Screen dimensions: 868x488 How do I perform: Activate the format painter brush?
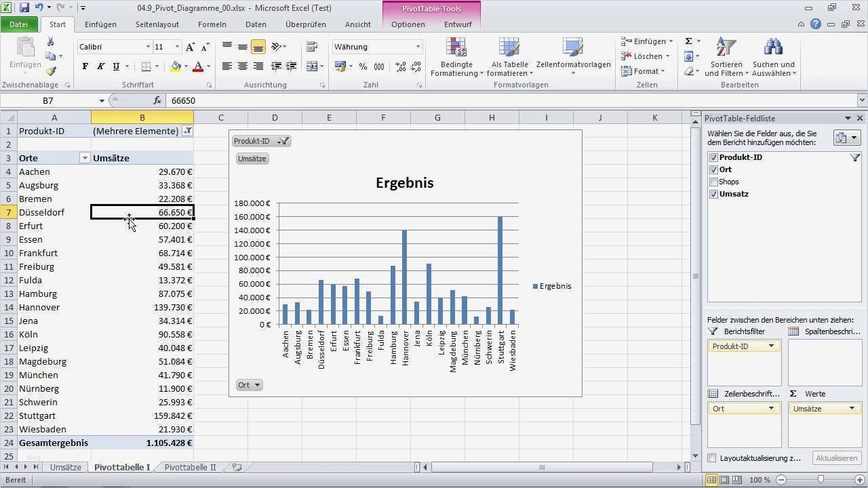[51, 70]
